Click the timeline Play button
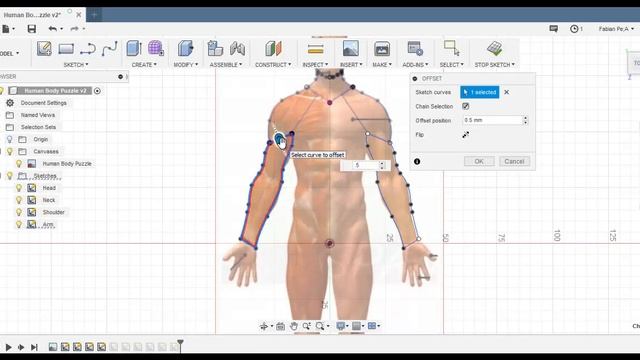The image size is (640, 360). tap(8, 347)
